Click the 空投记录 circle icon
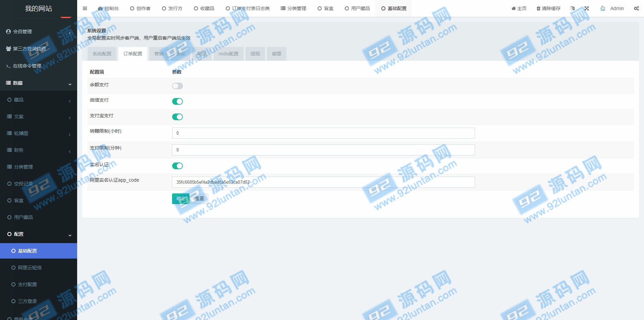 point(9,184)
